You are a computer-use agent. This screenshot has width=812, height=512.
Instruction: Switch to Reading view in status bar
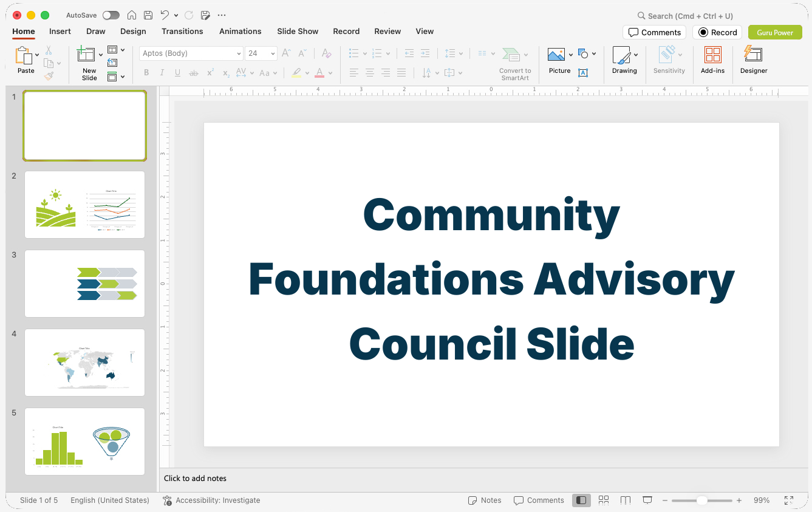click(626, 500)
